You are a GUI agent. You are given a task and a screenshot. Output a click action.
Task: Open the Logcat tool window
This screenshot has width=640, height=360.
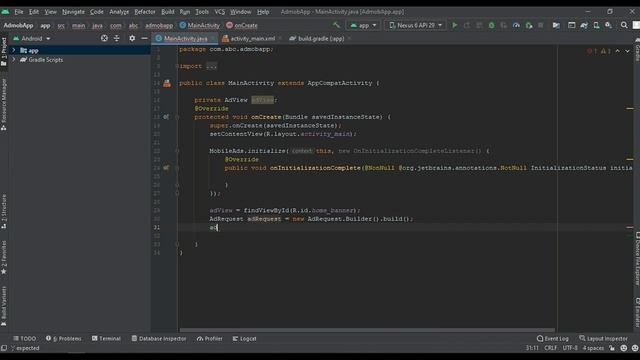pos(244,338)
